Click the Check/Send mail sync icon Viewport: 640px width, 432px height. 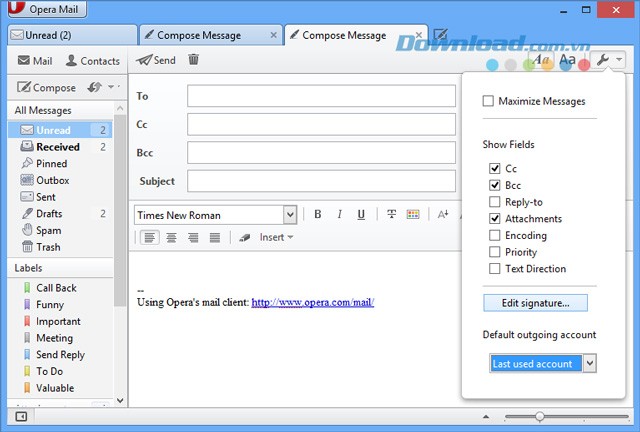click(95, 87)
